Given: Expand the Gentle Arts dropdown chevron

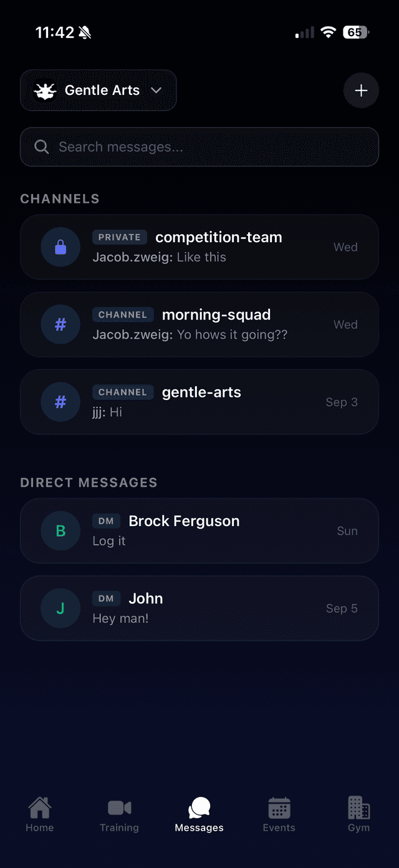Looking at the screenshot, I should pos(156,90).
